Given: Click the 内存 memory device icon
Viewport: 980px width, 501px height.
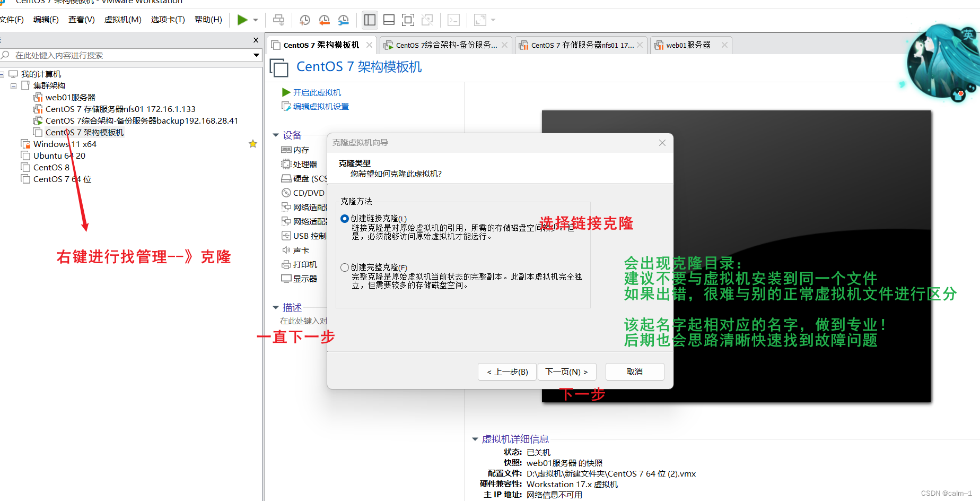Looking at the screenshot, I should pos(286,150).
